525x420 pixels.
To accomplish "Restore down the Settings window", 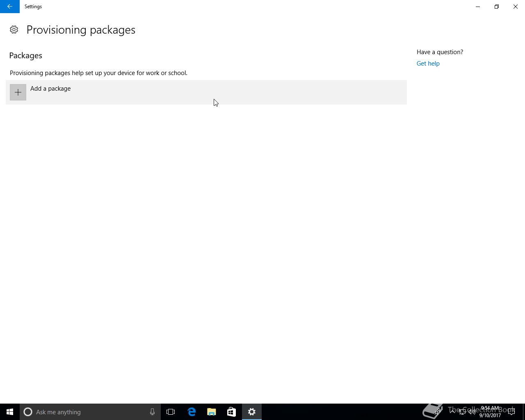I will [x=497, y=7].
